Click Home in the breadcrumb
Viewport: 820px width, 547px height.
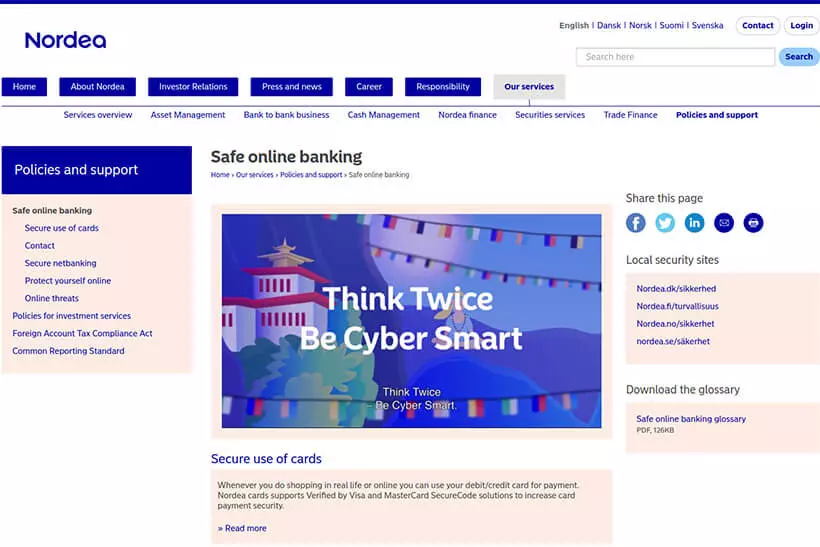(220, 175)
